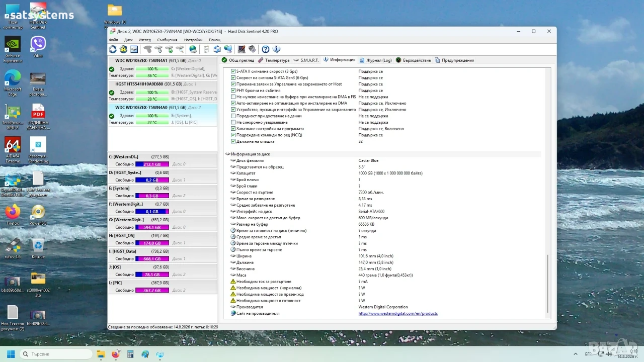Switch to the Журнал (Log) tab
The width and height of the screenshot is (644, 362).
375,60
